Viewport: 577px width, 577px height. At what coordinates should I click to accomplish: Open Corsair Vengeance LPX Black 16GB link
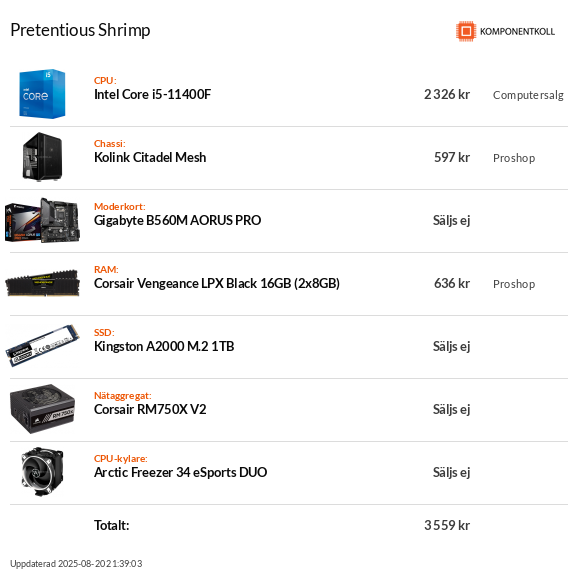point(217,283)
